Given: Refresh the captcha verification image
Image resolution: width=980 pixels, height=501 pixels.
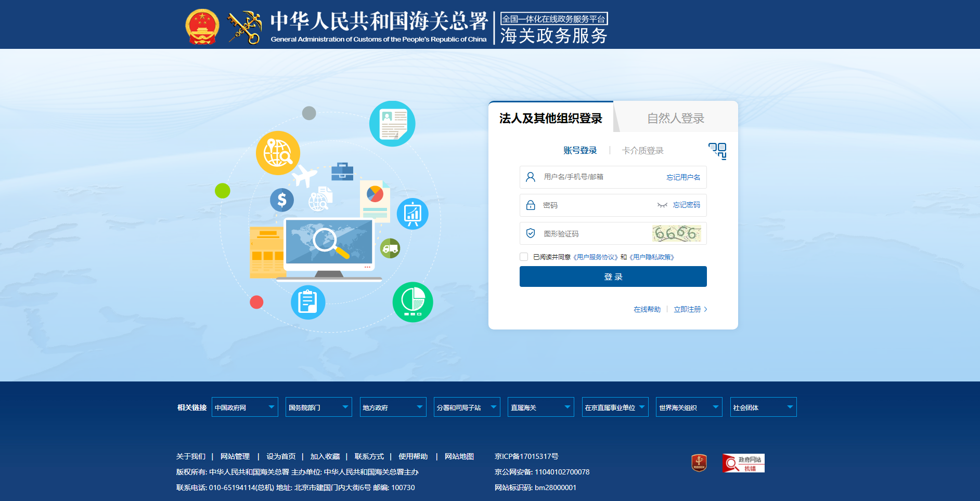Looking at the screenshot, I should [x=676, y=234].
